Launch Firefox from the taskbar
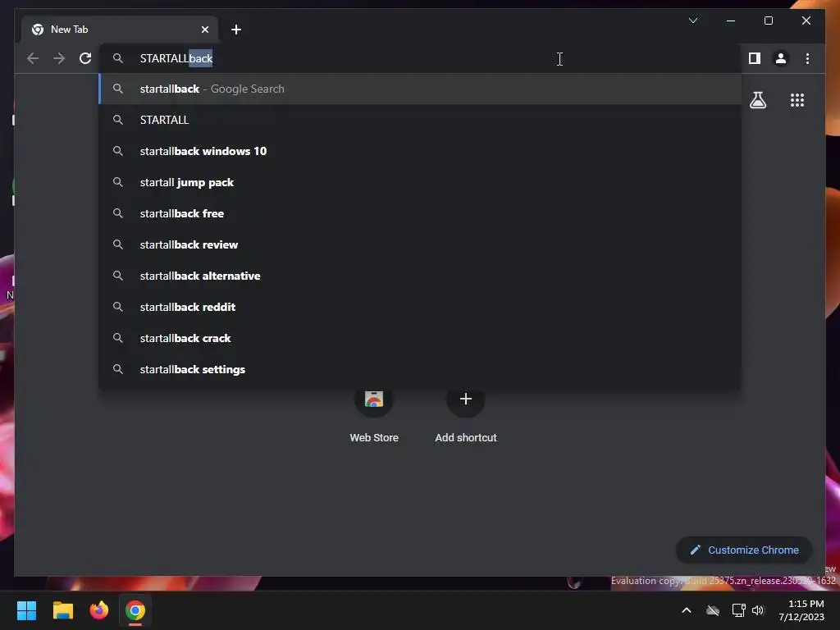The width and height of the screenshot is (840, 630). (99, 610)
